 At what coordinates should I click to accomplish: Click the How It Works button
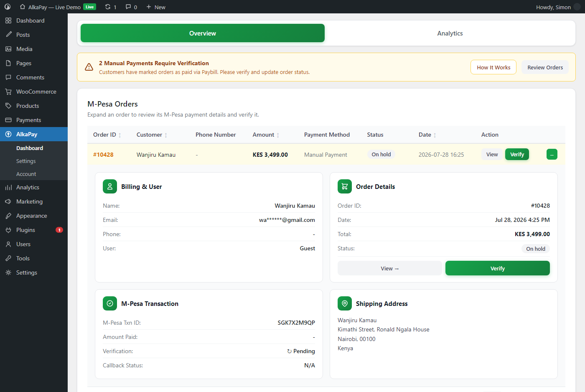[x=493, y=67]
